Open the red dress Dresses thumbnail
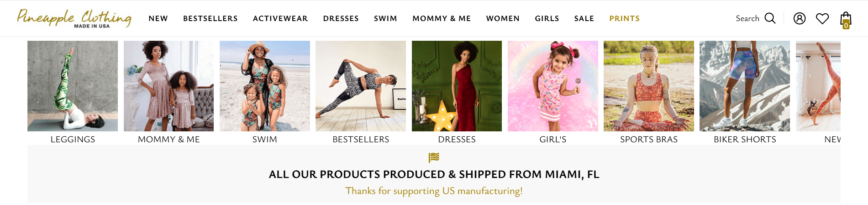868x205 pixels. tap(457, 86)
